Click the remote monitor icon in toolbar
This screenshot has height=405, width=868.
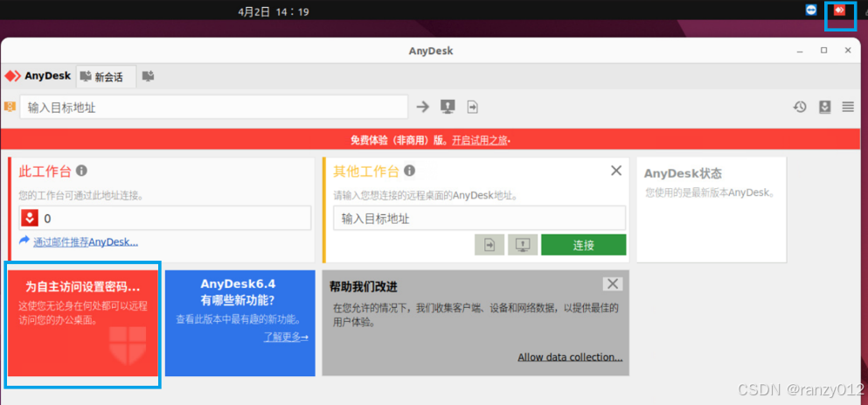tap(448, 107)
